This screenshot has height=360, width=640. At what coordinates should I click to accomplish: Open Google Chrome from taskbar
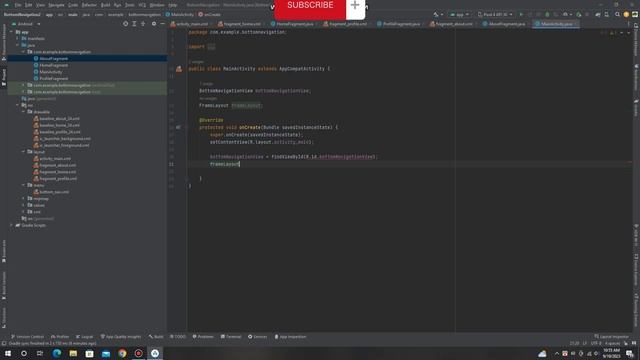click(122, 353)
